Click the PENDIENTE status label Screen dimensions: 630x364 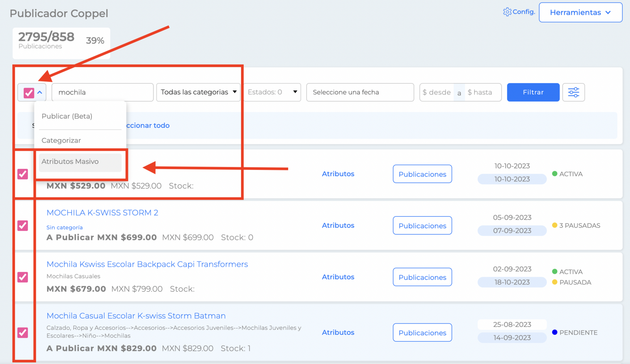(x=575, y=333)
